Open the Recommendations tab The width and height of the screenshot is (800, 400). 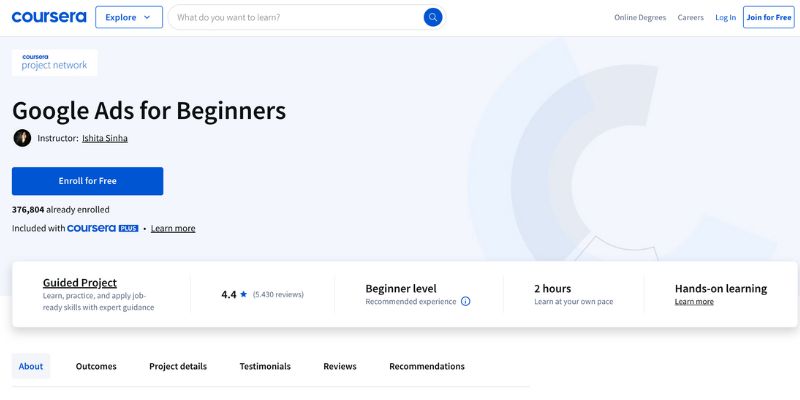[427, 366]
